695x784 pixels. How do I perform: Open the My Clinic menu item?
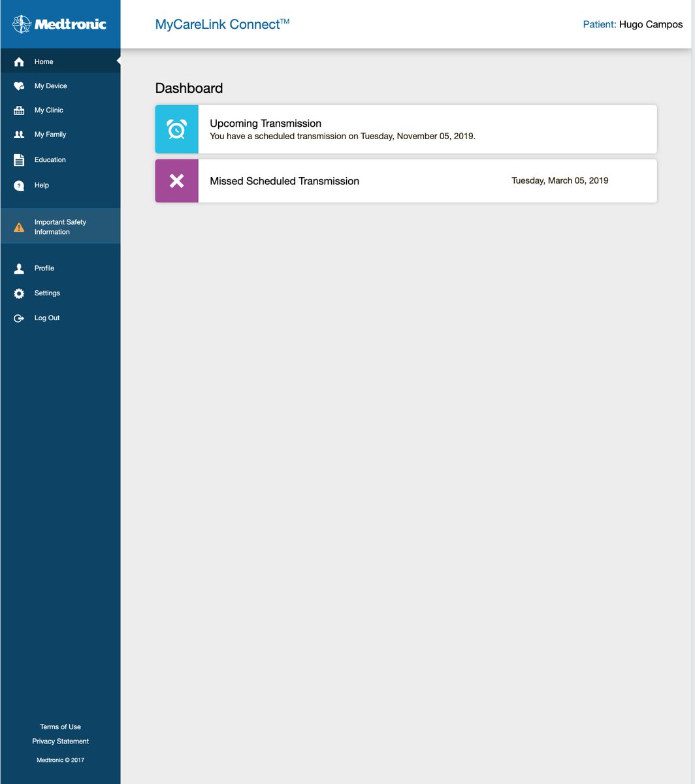(60, 110)
